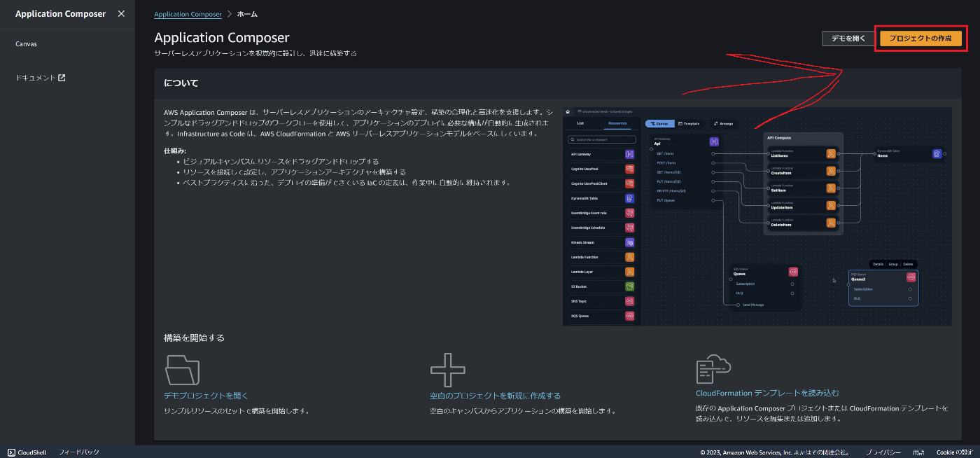Screen dimensions: 980x458
Task: Click the 構築を開始する heading
Action: pyautogui.click(x=195, y=338)
